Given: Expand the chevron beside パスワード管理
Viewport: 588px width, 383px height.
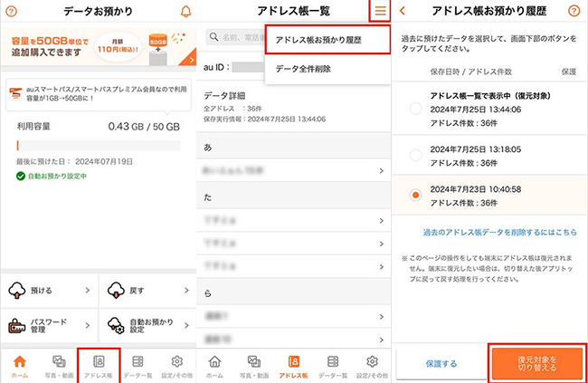Looking at the screenshot, I should click(x=88, y=325).
